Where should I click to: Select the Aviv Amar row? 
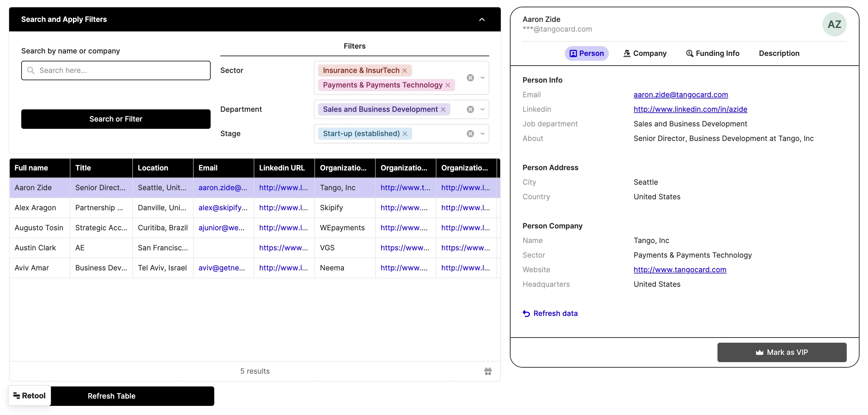click(254, 268)
